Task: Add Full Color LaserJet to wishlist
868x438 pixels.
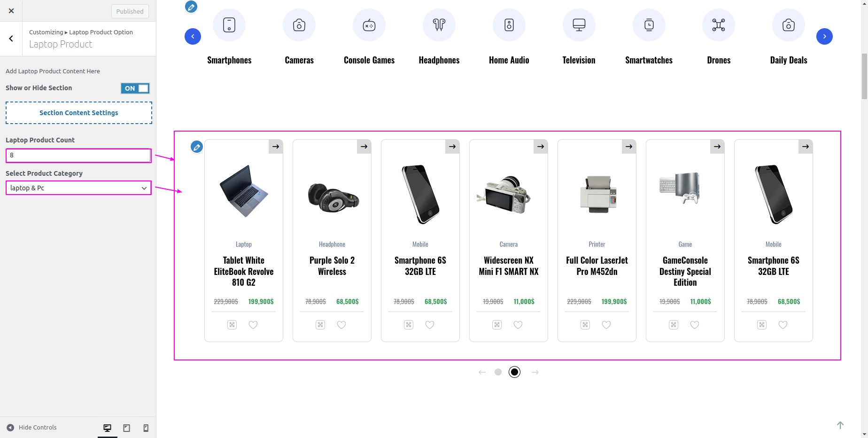Action: tap(606, 325)
